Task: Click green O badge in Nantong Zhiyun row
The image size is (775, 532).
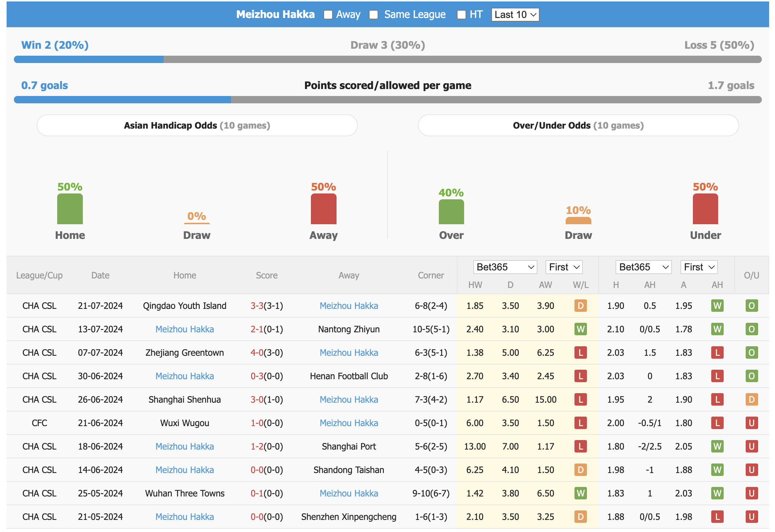Action: tap(751, 329)
